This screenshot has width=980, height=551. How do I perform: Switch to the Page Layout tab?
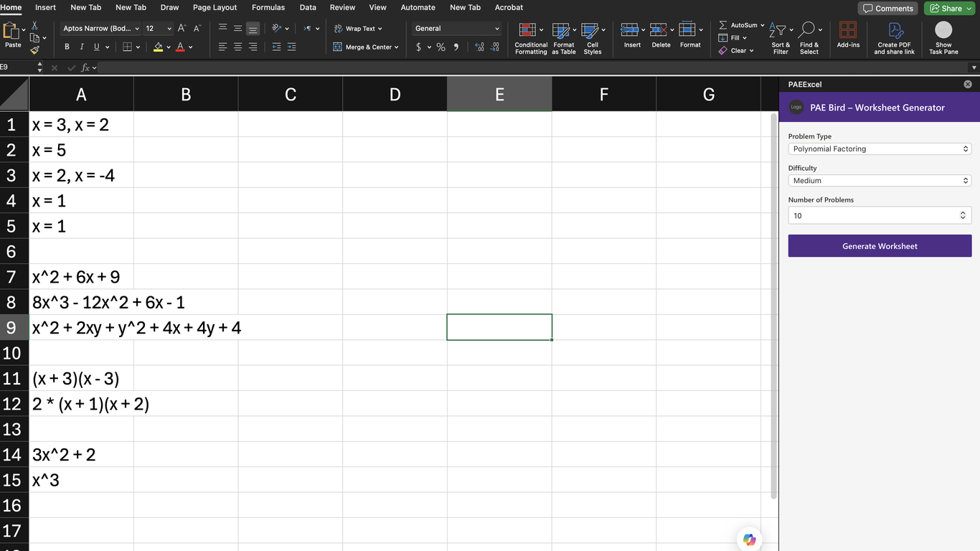[x=215, y=7]
